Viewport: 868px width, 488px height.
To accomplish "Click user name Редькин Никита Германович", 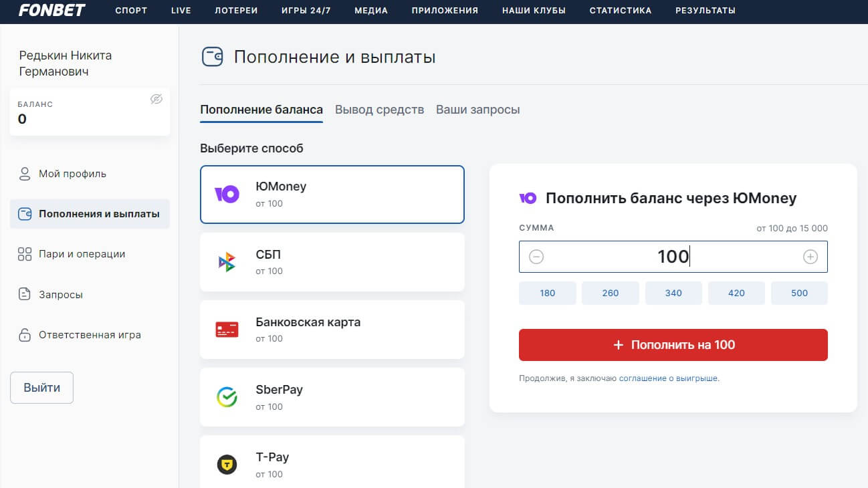I will click(66, 64).
